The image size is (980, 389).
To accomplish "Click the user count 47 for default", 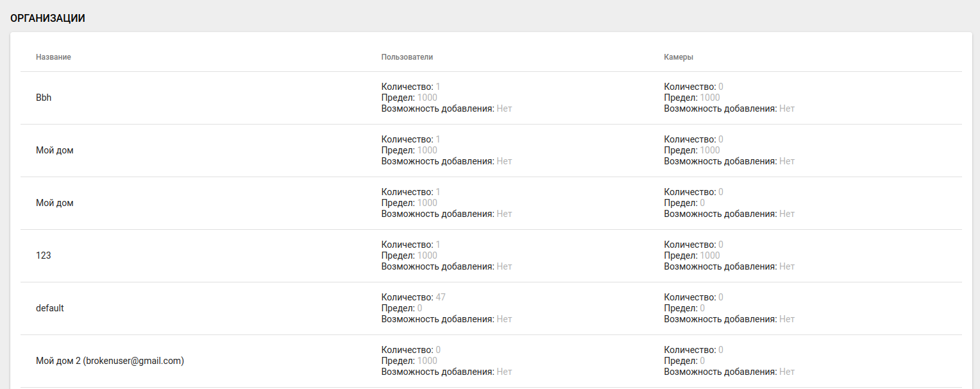I will [x=440, y=297].
